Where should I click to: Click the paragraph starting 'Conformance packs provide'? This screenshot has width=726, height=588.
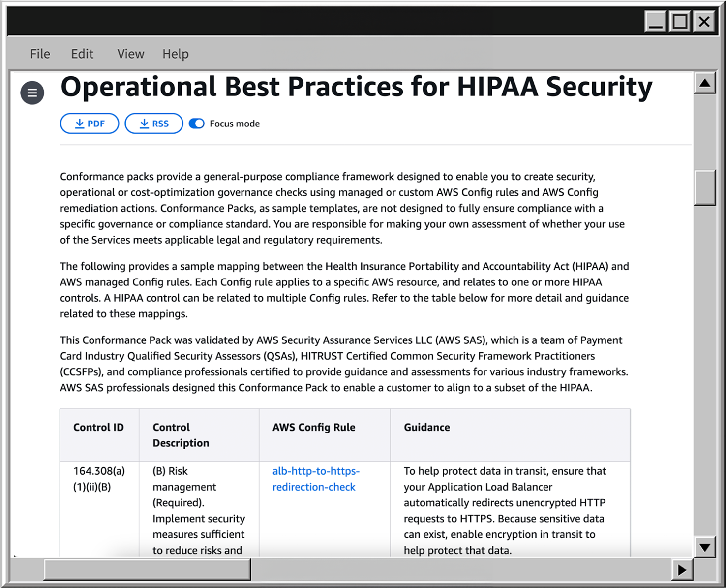tap(342, 208)
